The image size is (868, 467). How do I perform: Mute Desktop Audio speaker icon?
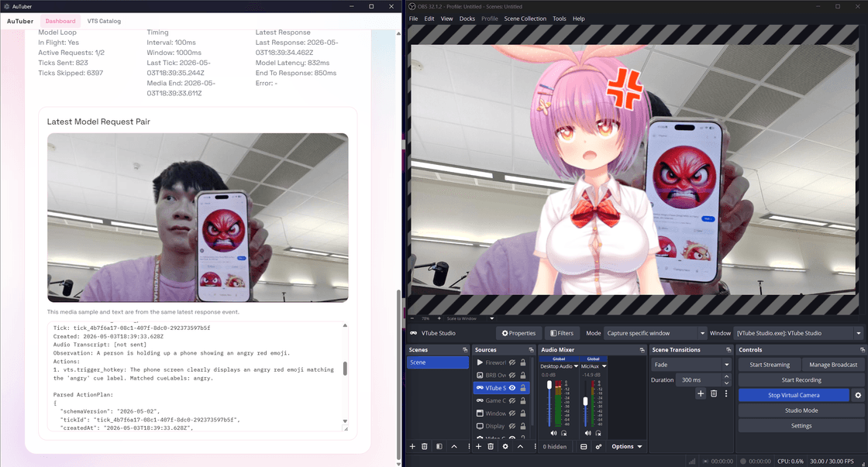point(553,433)
